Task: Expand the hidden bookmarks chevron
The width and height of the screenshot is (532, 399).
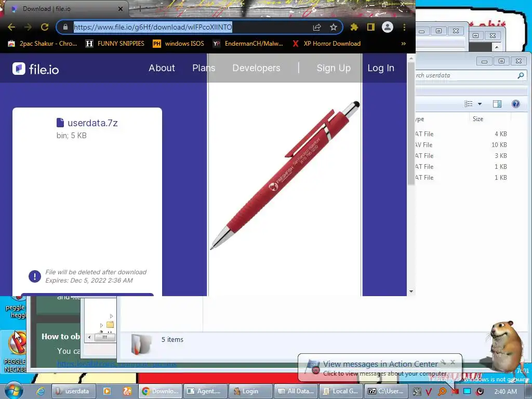Action: (x=403, y=44)
